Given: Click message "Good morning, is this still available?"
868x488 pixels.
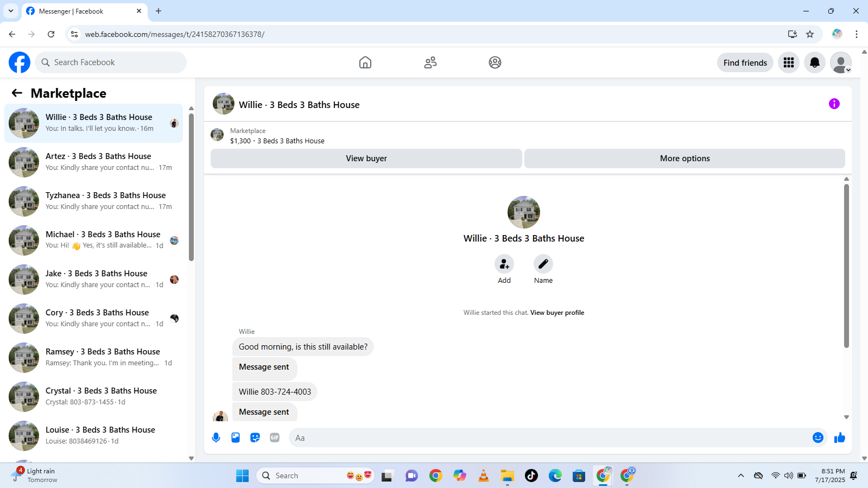Looking at the screenshot, I should pos(303,347).
